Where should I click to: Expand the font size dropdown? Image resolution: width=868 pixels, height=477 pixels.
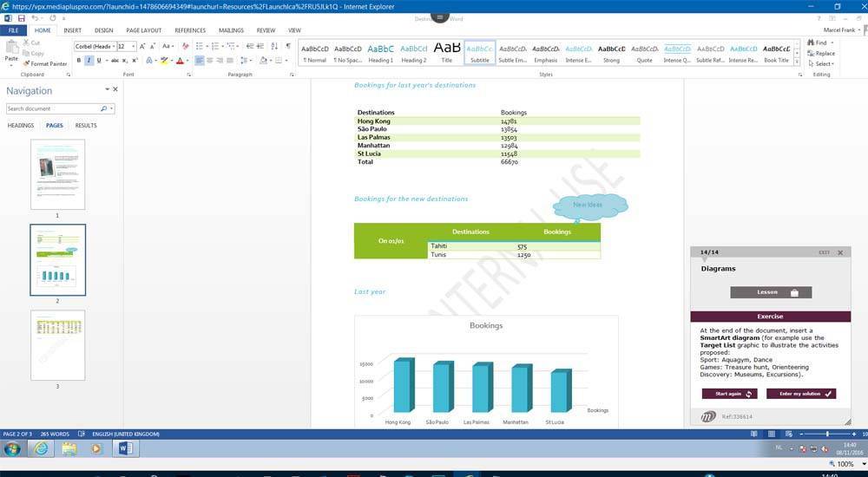(x=133, y=46)
